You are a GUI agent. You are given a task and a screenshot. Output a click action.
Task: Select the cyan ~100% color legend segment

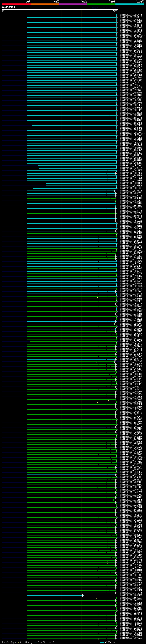pos(130,4)
